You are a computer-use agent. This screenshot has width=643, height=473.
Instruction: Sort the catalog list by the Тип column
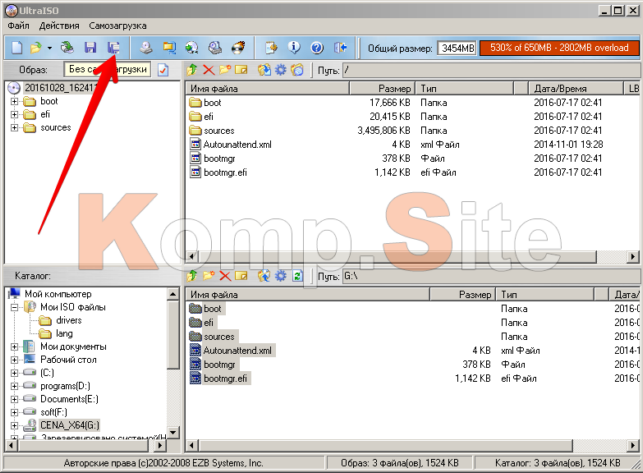click(545, 295)
